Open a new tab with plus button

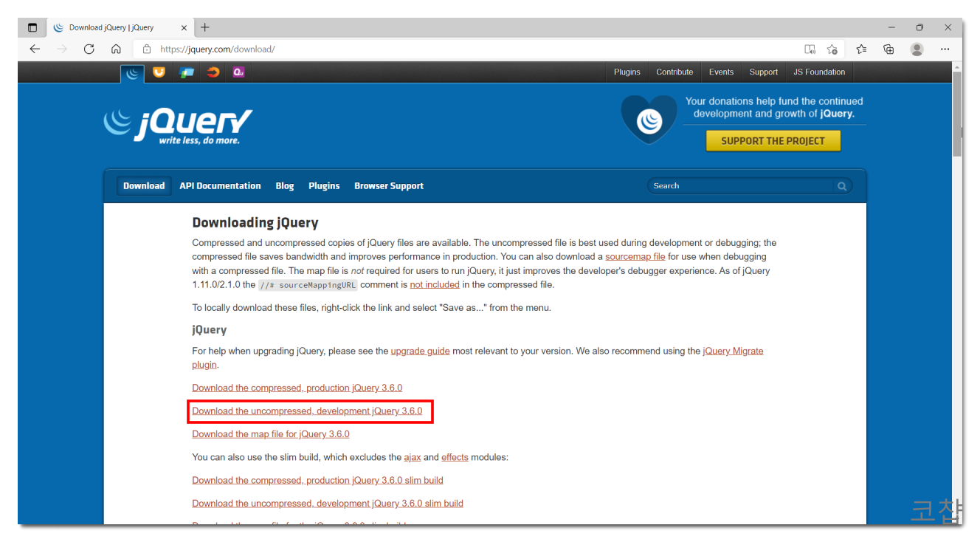point(205,27)
